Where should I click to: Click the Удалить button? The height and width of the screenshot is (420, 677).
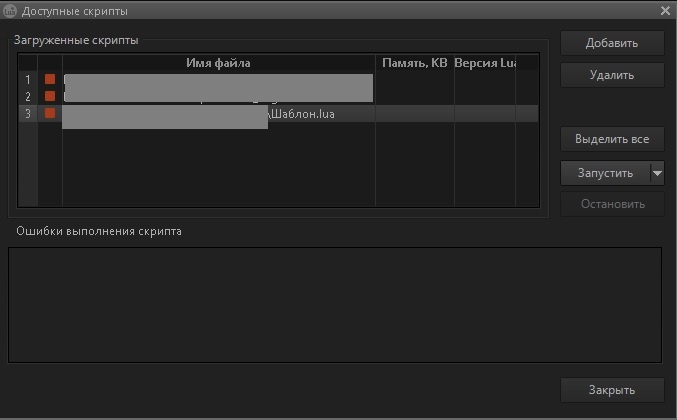pyautogui.click(x=612, y=75)
